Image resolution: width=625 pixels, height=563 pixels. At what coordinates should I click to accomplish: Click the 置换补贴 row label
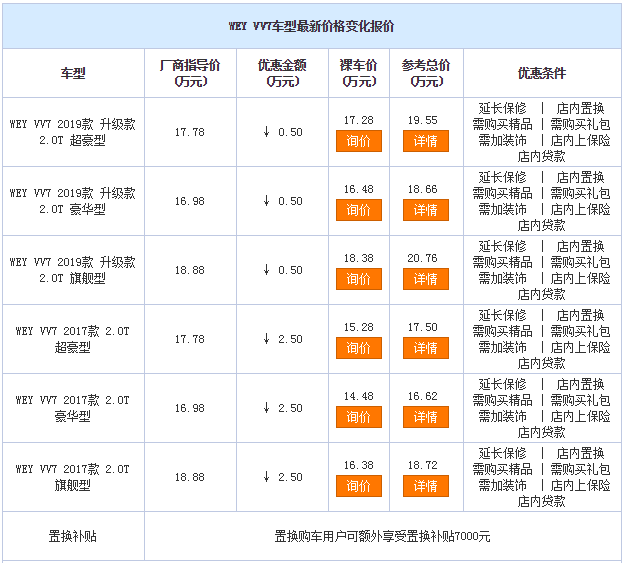pyautogui.click(x=73, y=536)
